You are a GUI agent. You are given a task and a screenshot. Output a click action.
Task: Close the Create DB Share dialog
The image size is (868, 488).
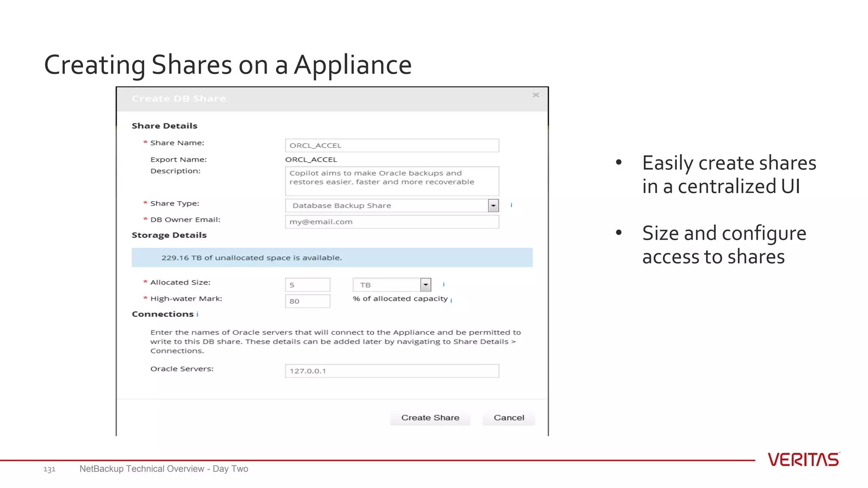coord(536,95)
